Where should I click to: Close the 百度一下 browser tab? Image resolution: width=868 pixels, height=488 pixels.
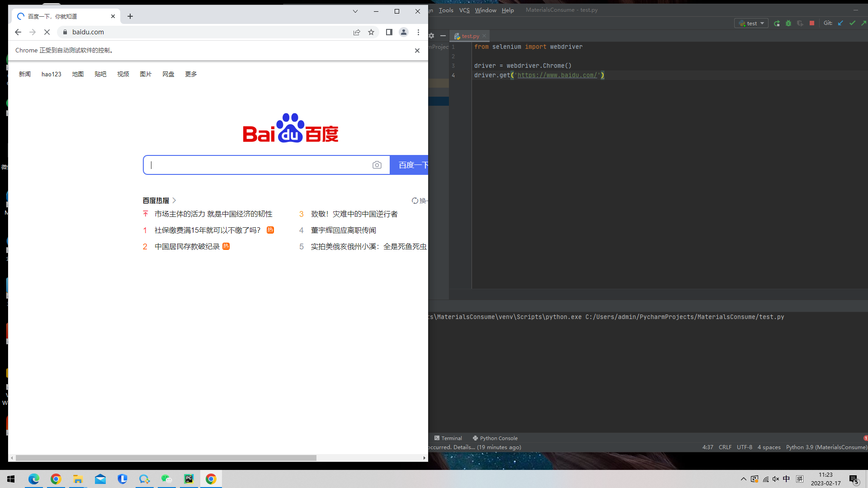tap(113, 16)
